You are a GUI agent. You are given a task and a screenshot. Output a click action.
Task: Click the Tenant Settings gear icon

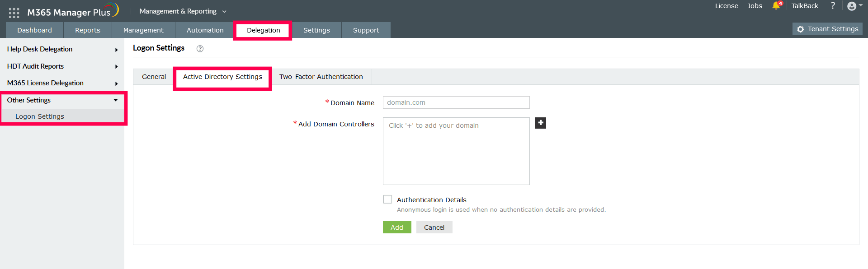tap(801, 29)
